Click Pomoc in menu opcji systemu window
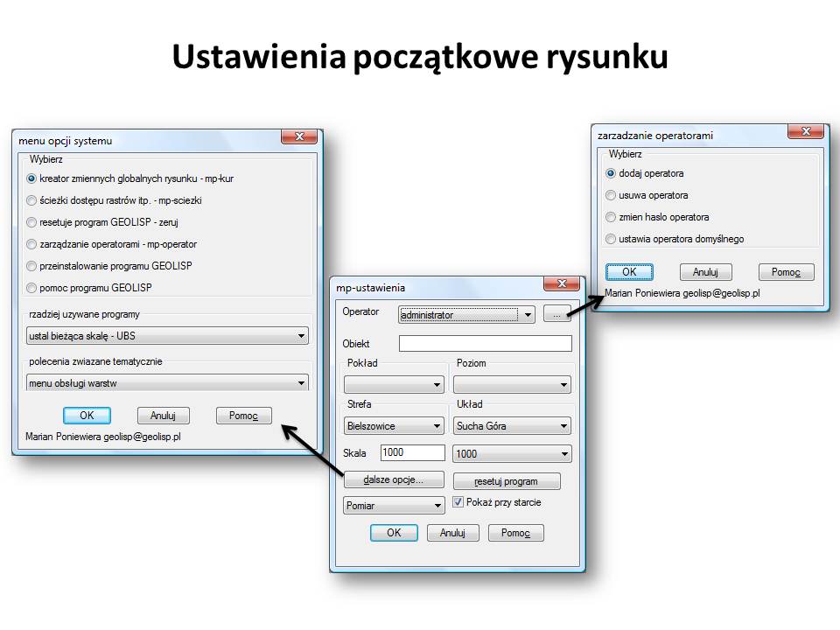The width and height of the screenshot is (840, 630). coord(244,415)
